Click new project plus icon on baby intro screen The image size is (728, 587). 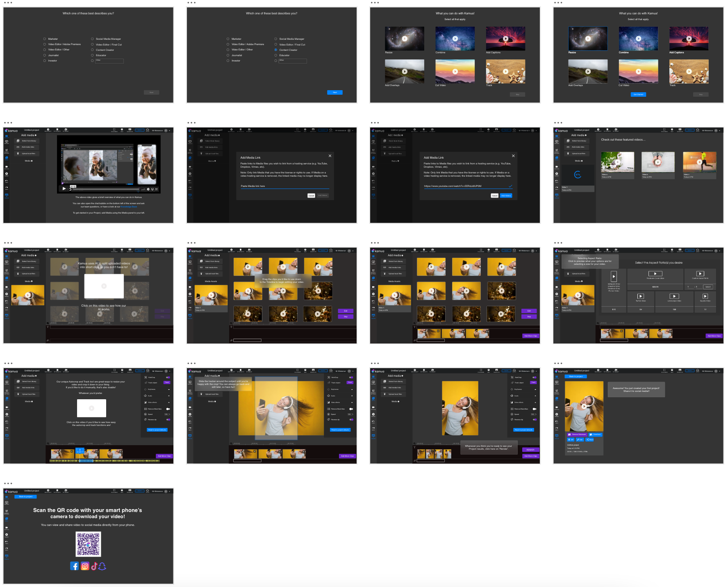coord(48,130)
